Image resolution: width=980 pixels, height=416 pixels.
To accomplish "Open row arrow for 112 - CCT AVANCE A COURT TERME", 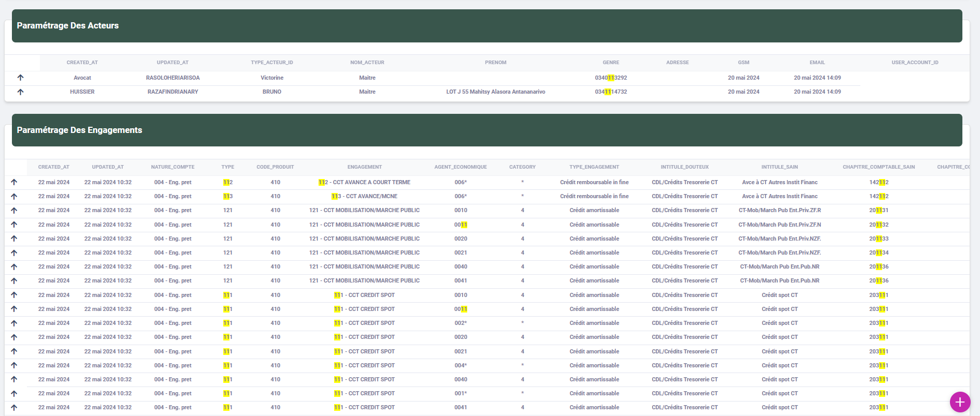I will pyautogui.click(x=14, y=182).
